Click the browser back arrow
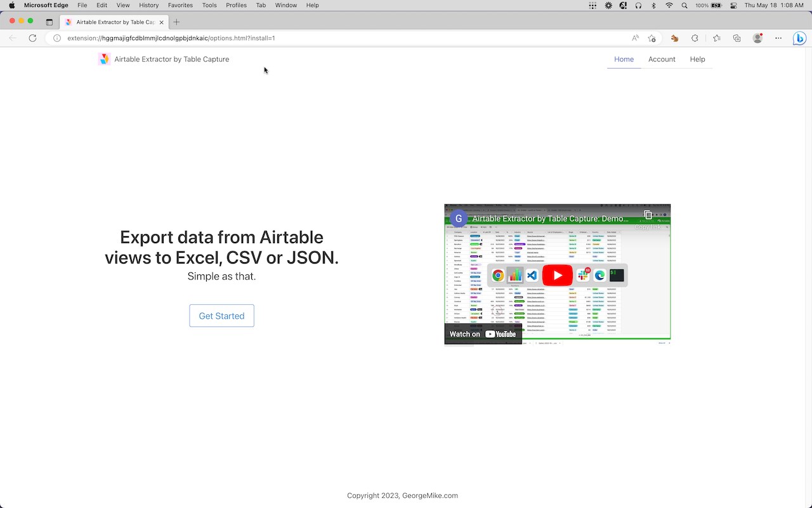This screenshot has width=812, height=508. point(13,38)
